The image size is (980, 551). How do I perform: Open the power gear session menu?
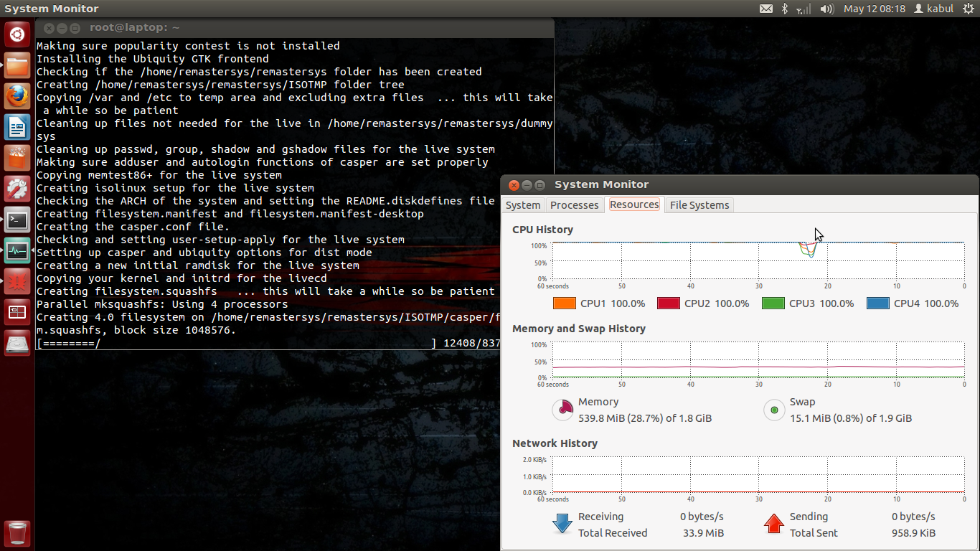tap(969, 9)
